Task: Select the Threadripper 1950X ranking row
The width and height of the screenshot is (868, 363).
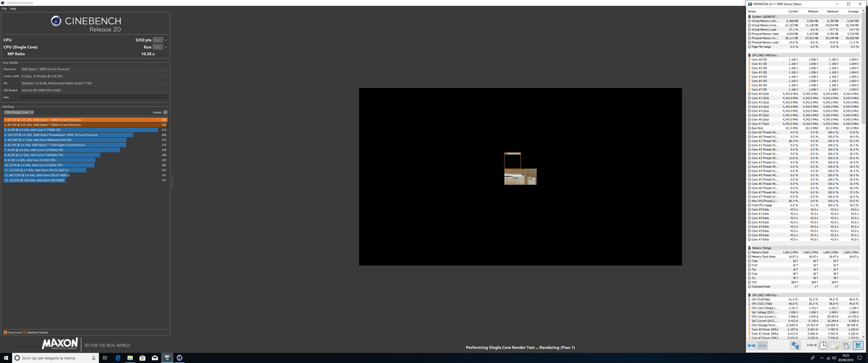Action: tap(85, 135)
